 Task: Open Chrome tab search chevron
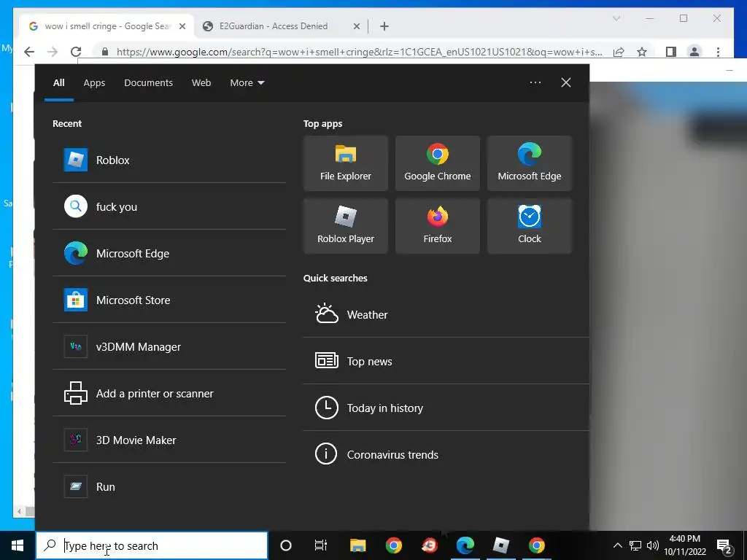[x=616, y=18]
